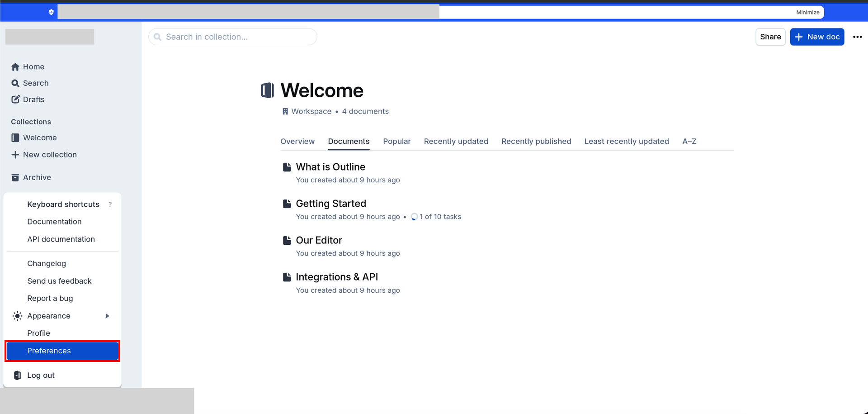This screenshot has height=414, width=868.
Task: Switch to Recently published tab
Action: point(536,142)
